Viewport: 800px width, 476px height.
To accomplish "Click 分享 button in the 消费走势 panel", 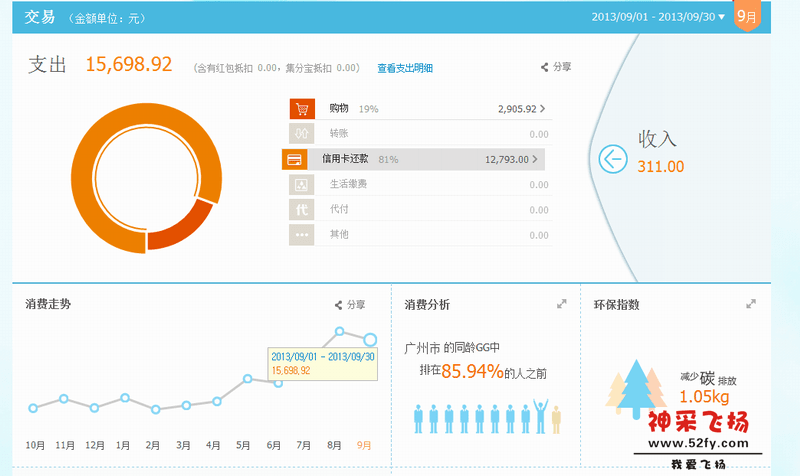I will [x=350, y=305].
